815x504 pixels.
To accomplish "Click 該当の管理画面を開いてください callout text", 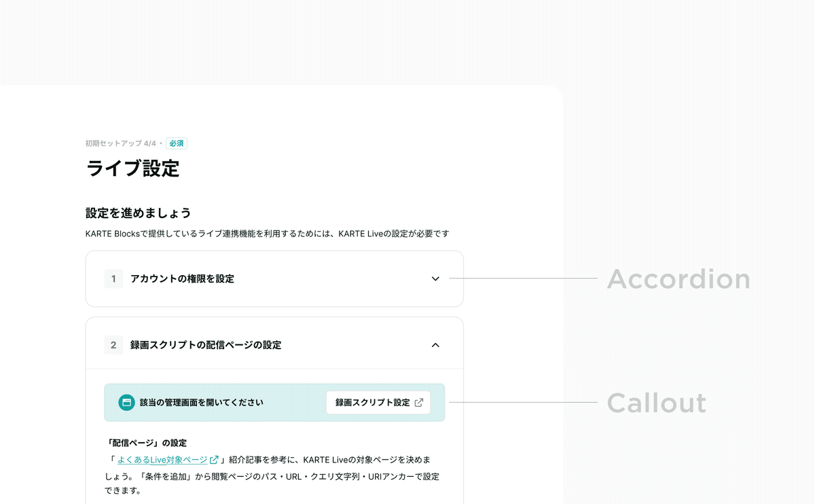I will pyautogui.click(x=202, y=402).
